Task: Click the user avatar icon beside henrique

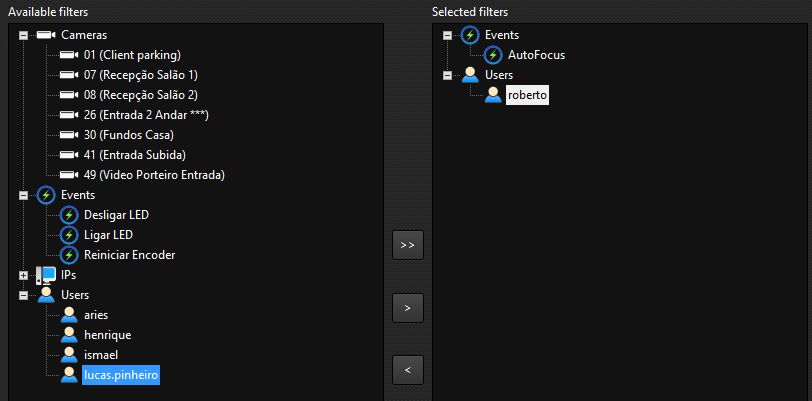Action: pyautogui.click(x=69, y=335)
